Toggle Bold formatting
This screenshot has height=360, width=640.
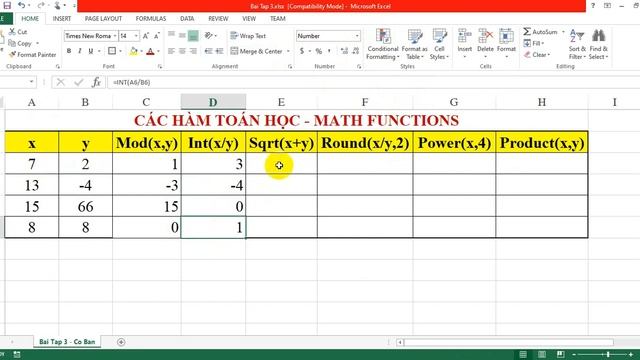[x=69, y=51]
